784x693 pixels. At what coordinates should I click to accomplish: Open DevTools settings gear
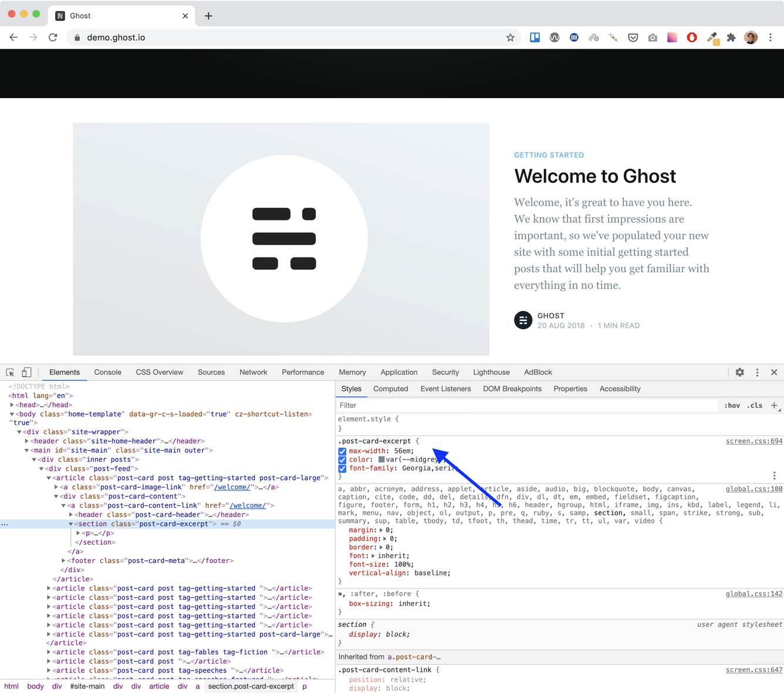pyautogui.click(x=739, y=373)
